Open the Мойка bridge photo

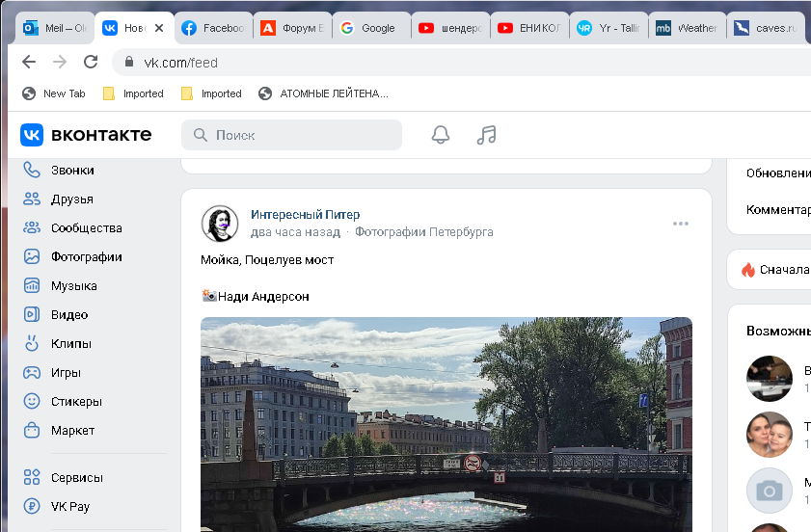coord(446,424)
